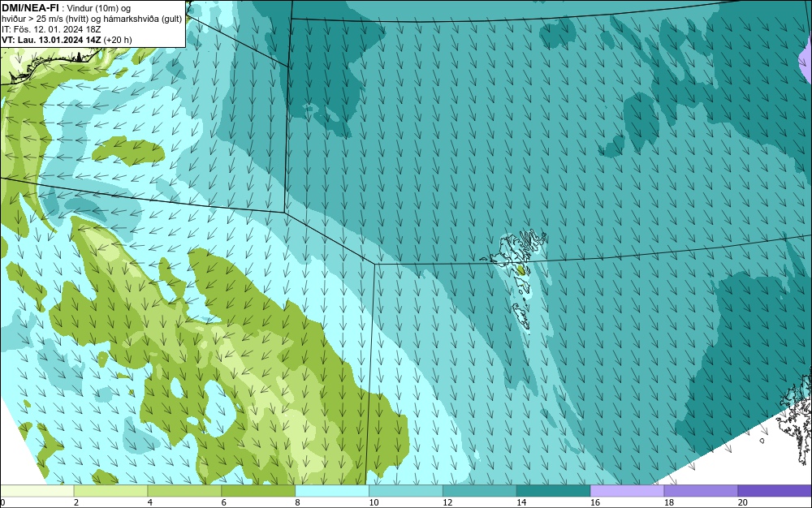Click the legend scale label '20'

pos(743,502)
